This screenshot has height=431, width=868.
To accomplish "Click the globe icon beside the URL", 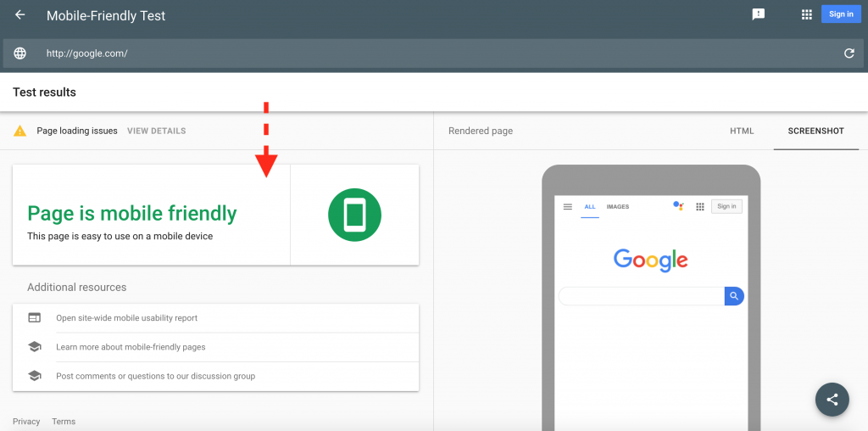I will pyautogui.click(x=20, y=53).
